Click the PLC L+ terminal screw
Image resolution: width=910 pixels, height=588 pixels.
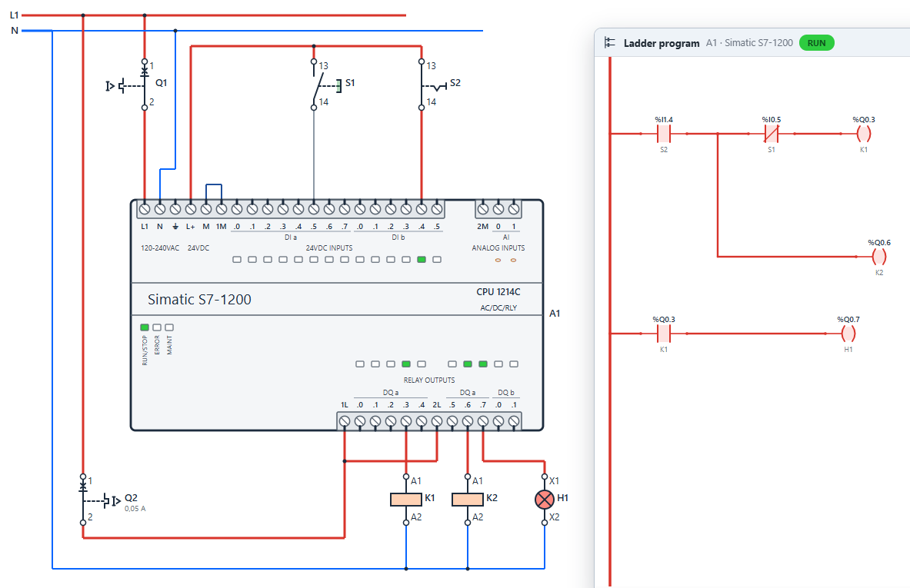(190, 209)
